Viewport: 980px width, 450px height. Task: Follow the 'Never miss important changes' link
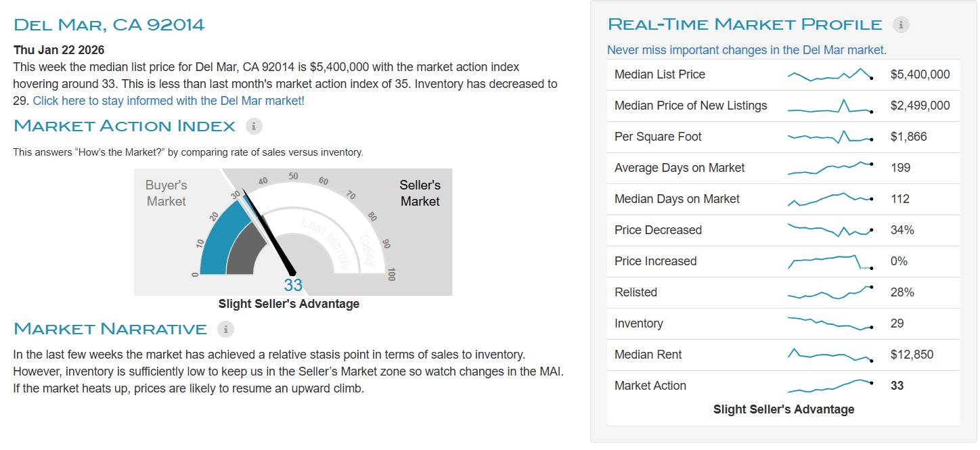(747, 50)
